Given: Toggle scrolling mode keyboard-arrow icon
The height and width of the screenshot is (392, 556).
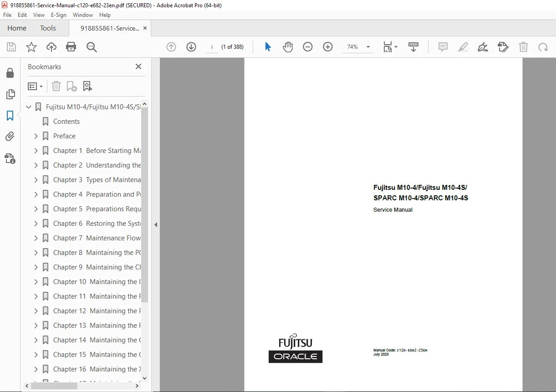Looking at the screenshot, I should pos(413,47).
